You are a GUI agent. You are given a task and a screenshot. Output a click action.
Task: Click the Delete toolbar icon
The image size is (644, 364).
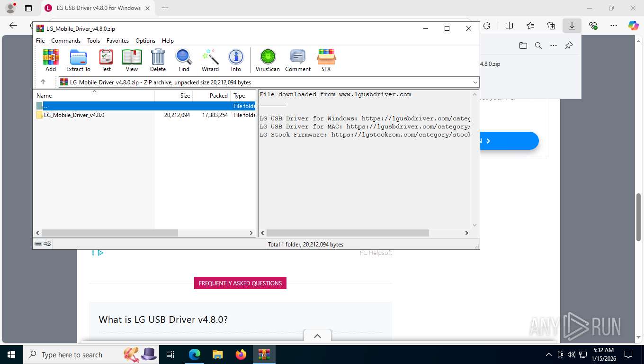[x=158, y=60]
